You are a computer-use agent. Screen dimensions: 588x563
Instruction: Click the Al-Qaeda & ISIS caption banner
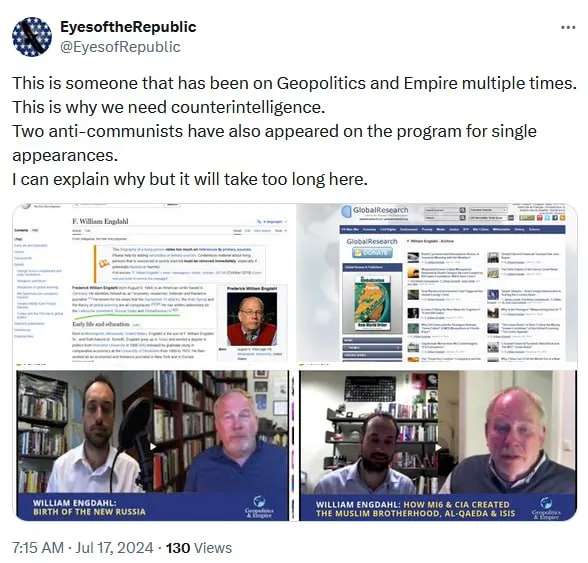[438, 507]
